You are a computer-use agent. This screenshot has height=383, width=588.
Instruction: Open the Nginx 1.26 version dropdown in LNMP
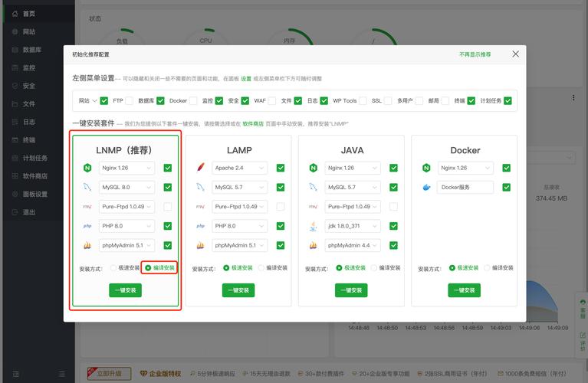(x=126, y=168)
